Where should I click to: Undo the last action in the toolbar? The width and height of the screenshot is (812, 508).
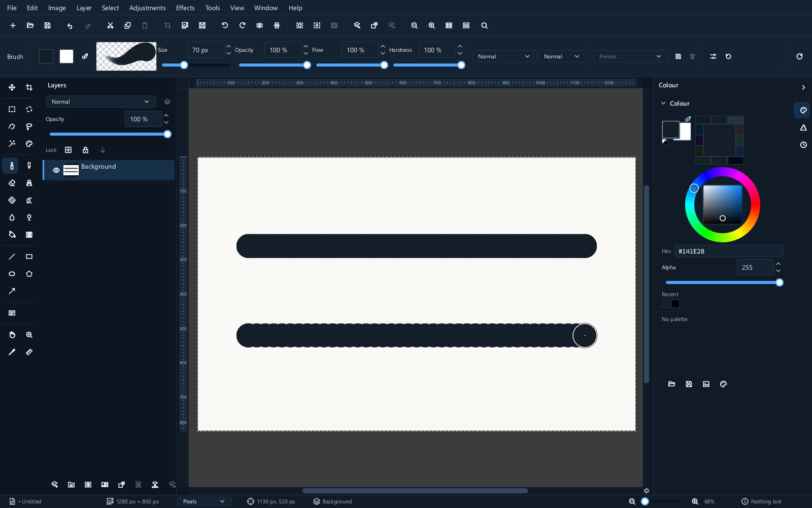click(x=70, y=25)
